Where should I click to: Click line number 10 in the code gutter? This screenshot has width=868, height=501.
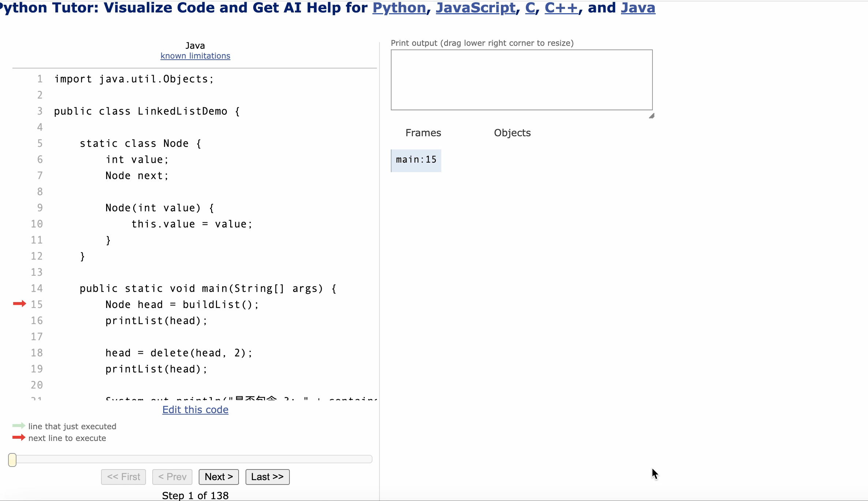pyautogui.click(x=37, y=224)
